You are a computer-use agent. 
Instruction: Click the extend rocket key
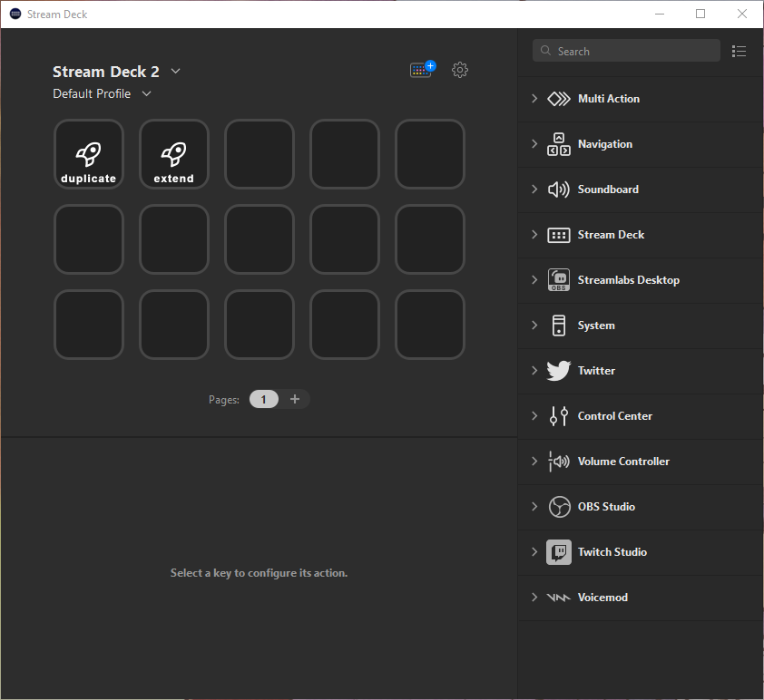[x=173, y=154]
